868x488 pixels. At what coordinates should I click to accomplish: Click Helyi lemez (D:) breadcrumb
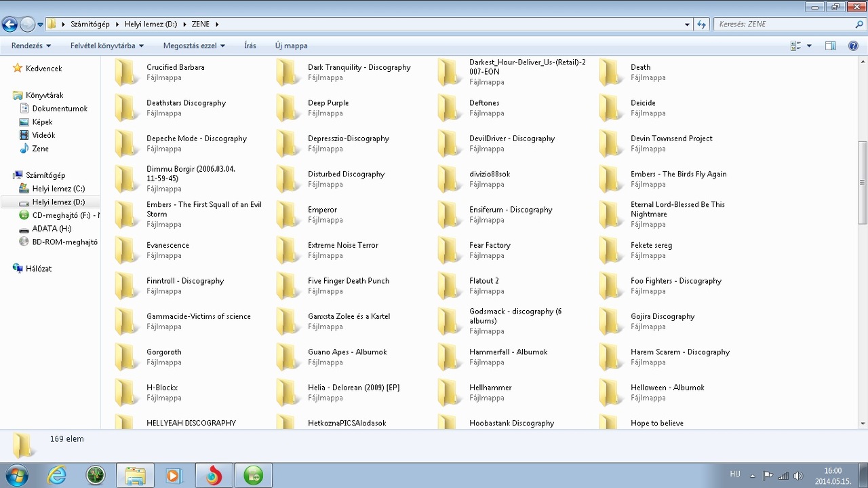tap(151, 24)
